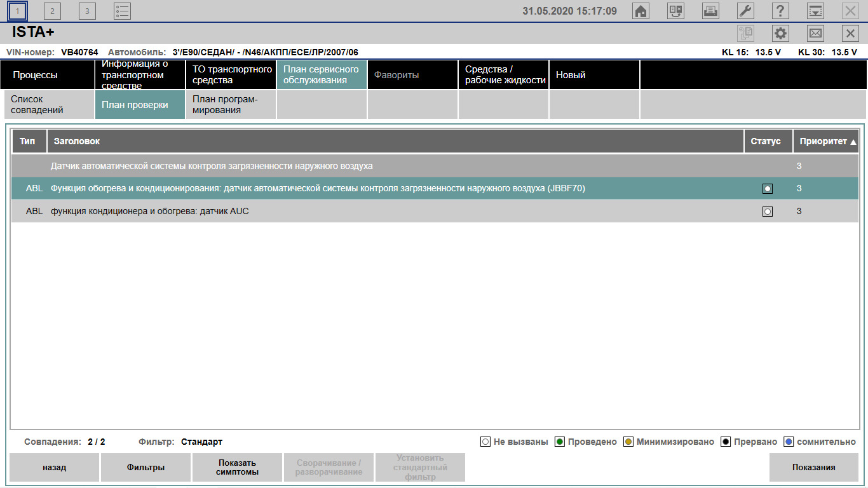The image size is (868, 488).
Task: Open План программирования sub-tab
Action: [231, 105]
